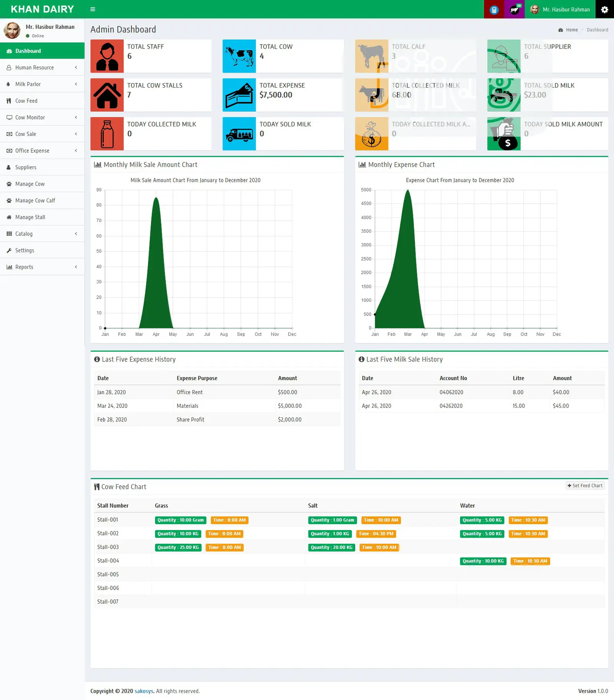Open Settings in the sidebar

[42, 250]
